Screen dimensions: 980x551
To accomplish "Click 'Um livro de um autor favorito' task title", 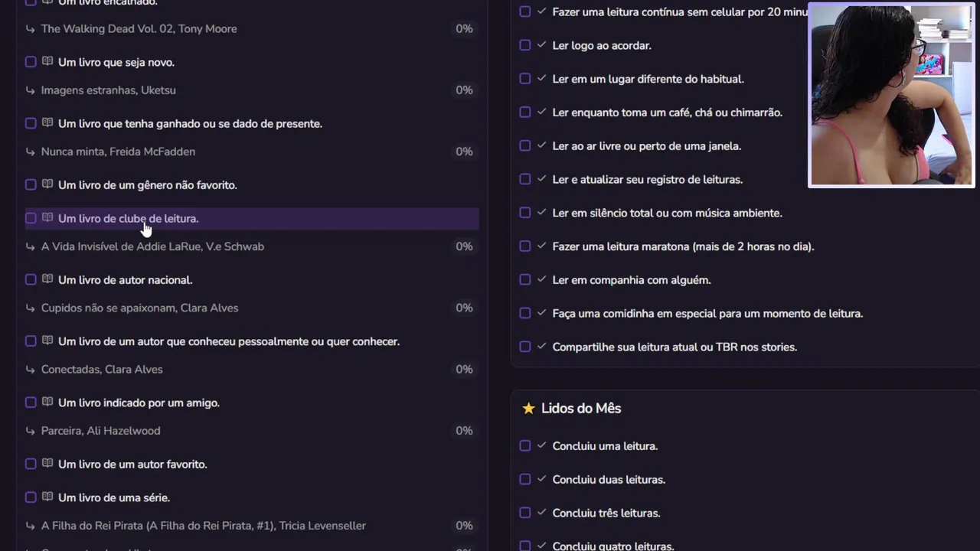I will (x=132, y=465).
